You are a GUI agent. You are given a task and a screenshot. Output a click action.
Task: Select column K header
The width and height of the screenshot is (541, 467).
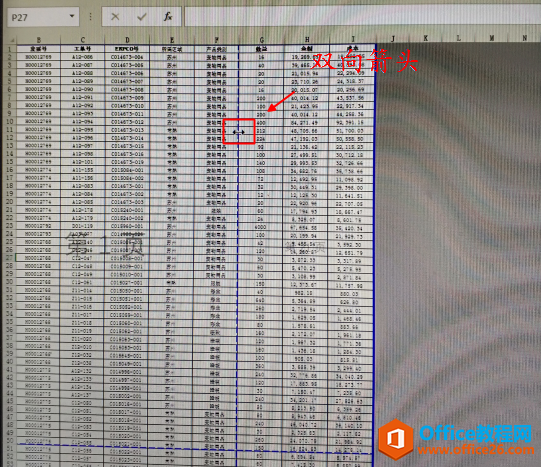(425, 38)
